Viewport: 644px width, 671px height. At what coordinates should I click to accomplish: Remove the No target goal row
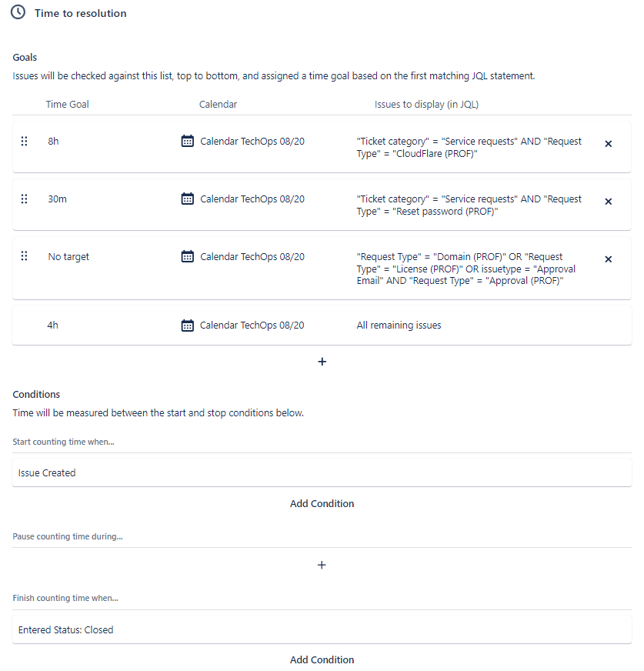click(608, 259)
